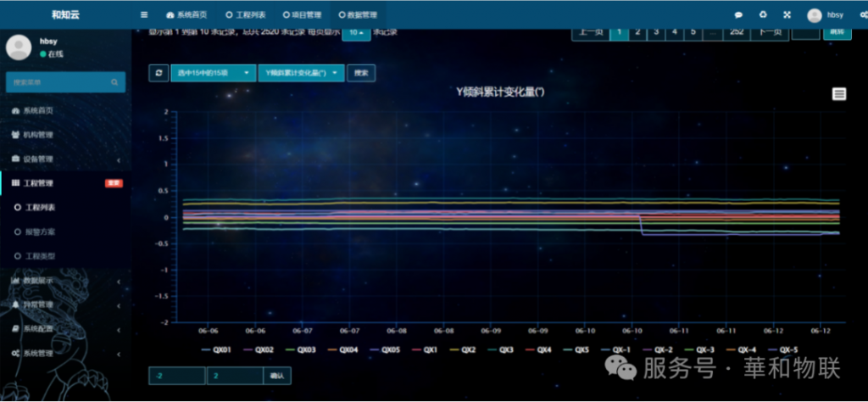Expand the 数据展示 sidebar menu
Screen dimensions: 868x402
(65, 282)
